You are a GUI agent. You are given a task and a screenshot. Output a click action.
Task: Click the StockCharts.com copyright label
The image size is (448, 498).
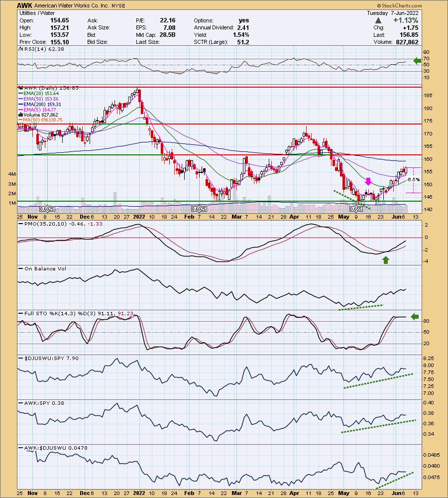click(399, 5)
